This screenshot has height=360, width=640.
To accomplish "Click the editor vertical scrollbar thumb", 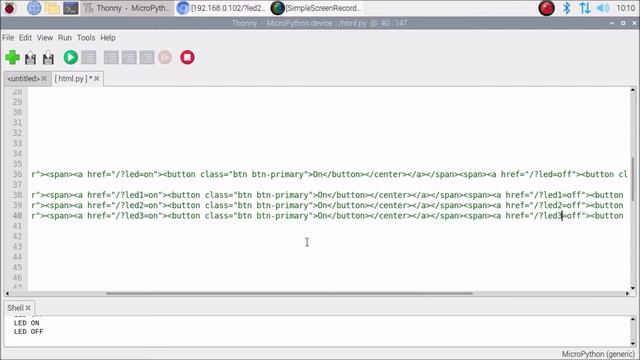I will [633, 178].
